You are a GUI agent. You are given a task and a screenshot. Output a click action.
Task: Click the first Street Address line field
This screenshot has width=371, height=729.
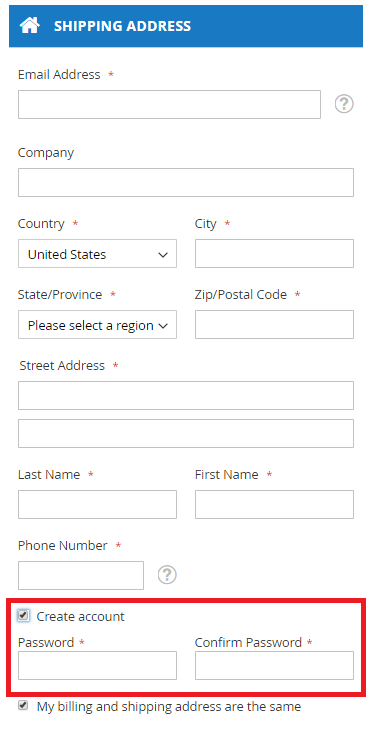pos(186,396)
